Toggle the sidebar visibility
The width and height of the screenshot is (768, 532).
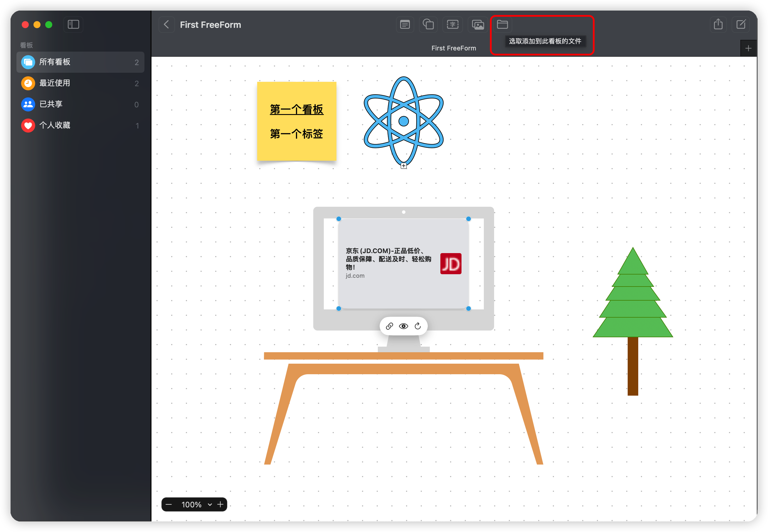pos(73,24)
